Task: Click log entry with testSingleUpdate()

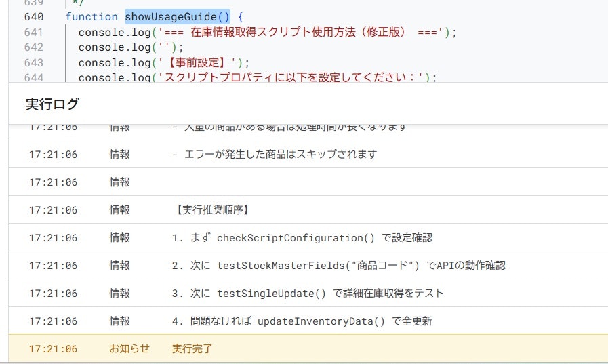Action: 308,293
